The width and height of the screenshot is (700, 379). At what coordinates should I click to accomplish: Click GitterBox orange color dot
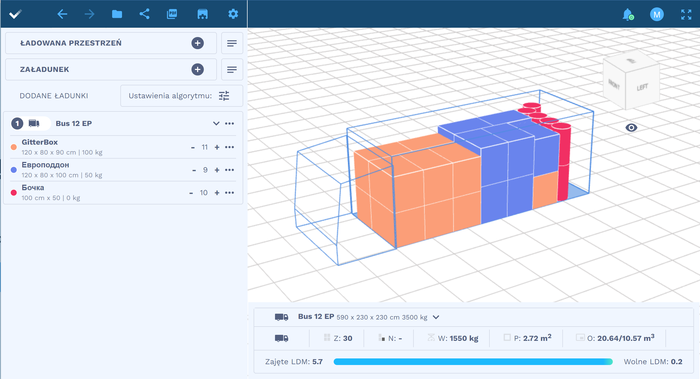(14, 147)
